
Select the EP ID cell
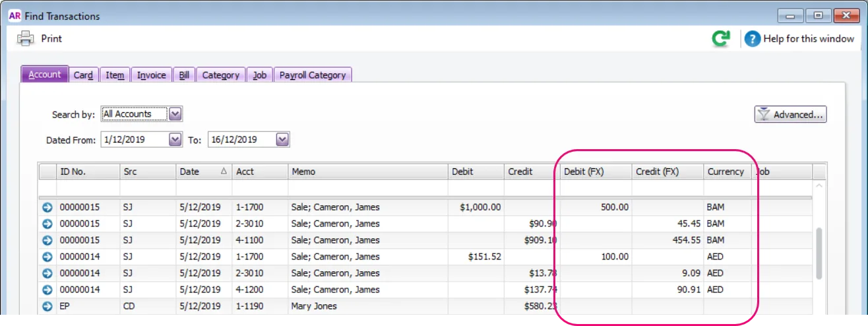[88, 306]
